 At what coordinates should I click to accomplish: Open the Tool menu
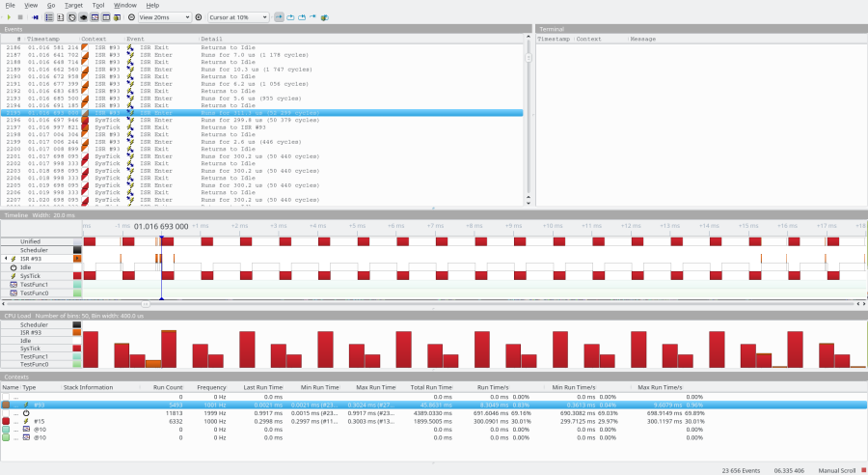click(x=98, y=5)
